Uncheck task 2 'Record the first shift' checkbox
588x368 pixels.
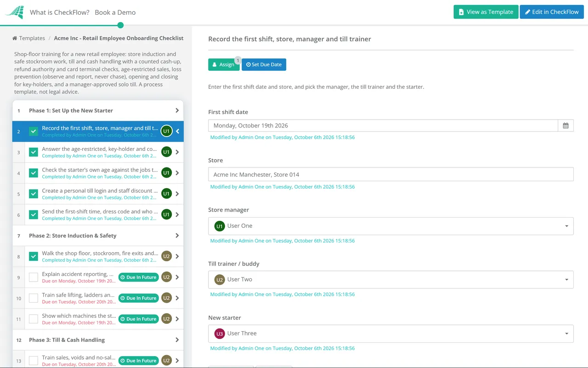click(34, 131)
